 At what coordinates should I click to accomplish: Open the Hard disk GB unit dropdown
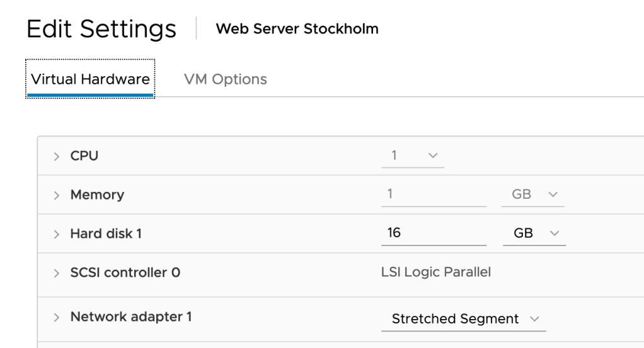point(534,233)
